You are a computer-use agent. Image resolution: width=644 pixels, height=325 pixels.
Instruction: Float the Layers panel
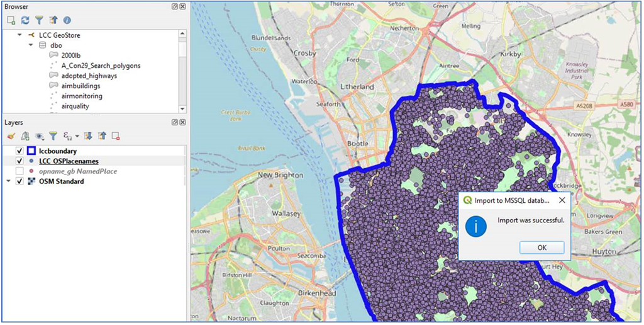(175, 123)
